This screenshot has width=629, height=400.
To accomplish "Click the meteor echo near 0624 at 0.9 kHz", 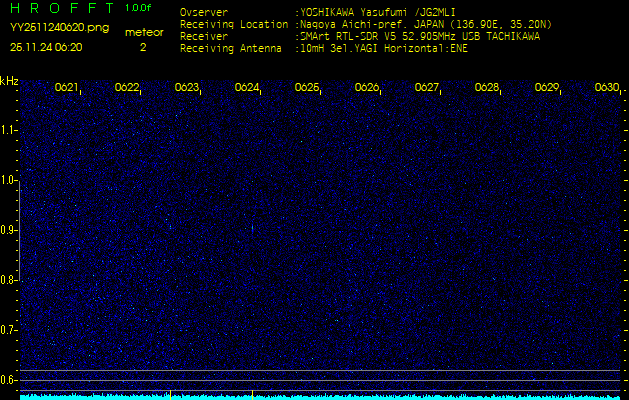I will (x=252, y=227).
